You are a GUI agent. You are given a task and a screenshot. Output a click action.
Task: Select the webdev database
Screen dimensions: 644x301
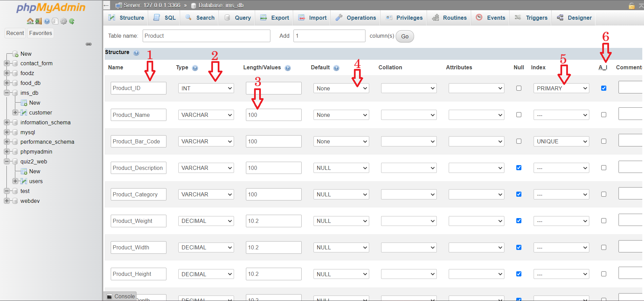tap(30, 201)
